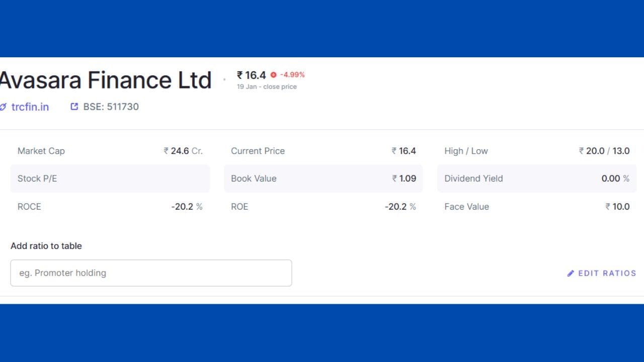Focus the 'eg. Promoter holding' ratio search field

tap(151, 273)
